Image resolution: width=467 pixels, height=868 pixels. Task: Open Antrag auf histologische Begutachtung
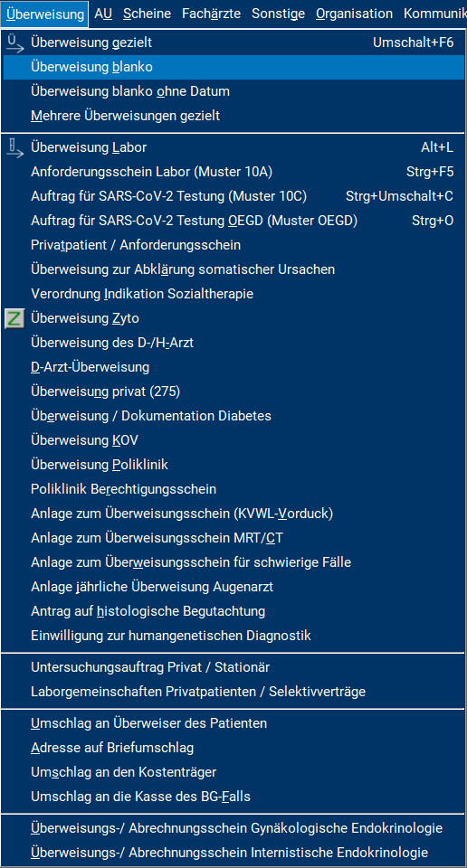pyautogui.click(x=233, y=611)
